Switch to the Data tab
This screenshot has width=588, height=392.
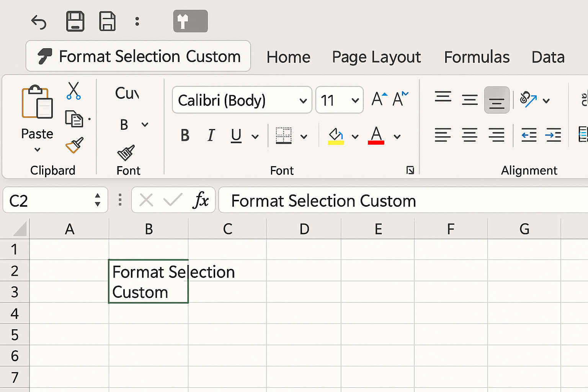pos(548,57)
